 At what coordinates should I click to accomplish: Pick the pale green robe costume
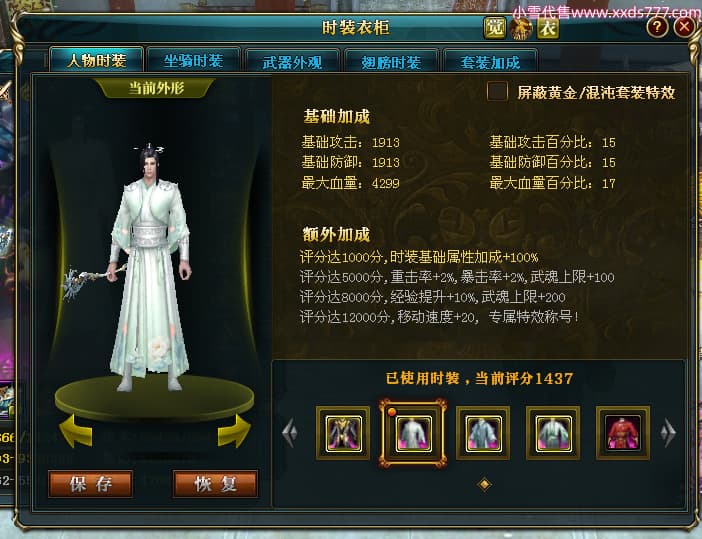coord(553,433)
